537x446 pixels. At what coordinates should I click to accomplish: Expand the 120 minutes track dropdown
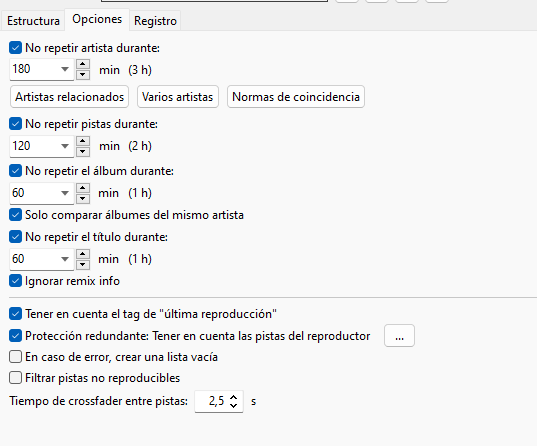(x=65, y=146)
